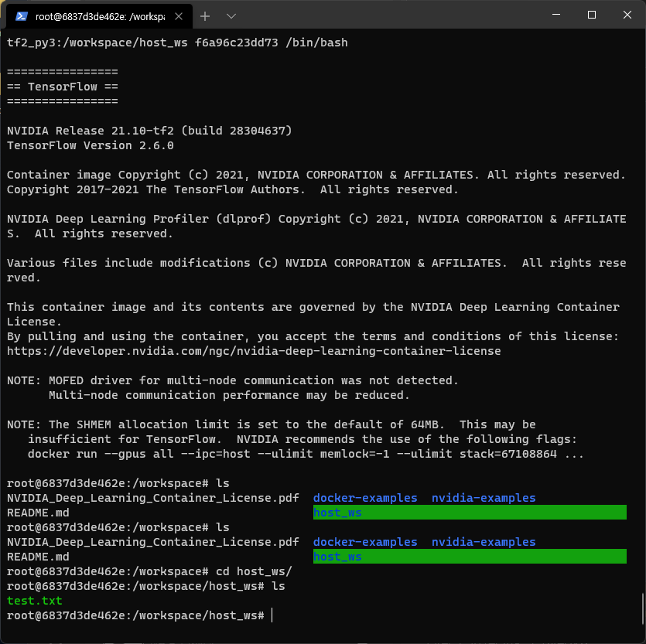The height and width of the screenshot is (644, 646).
Task: Click the current prompt cursor line
Action: point(139,615)
